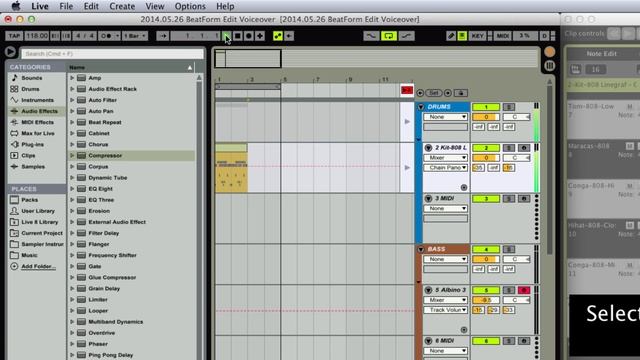
Task: Toggle the KEY map mode switch
Action: pyautogui.click(x=477, y=36)
